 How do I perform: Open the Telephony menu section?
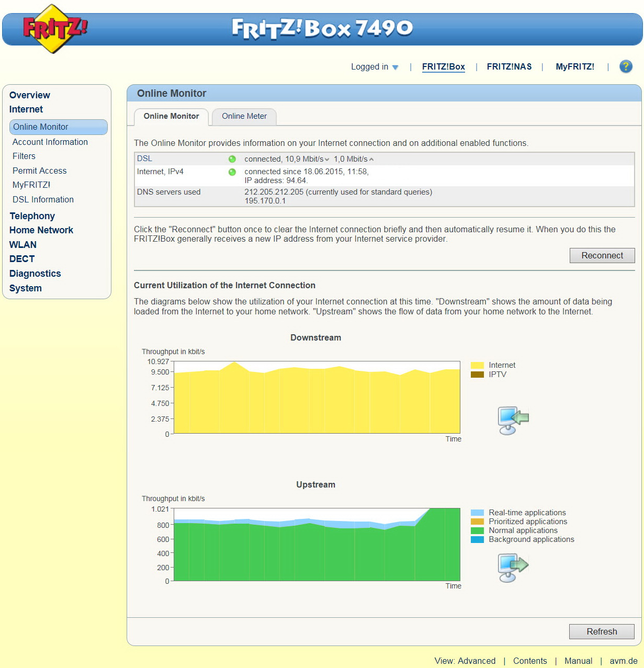(x=32, y=216)
